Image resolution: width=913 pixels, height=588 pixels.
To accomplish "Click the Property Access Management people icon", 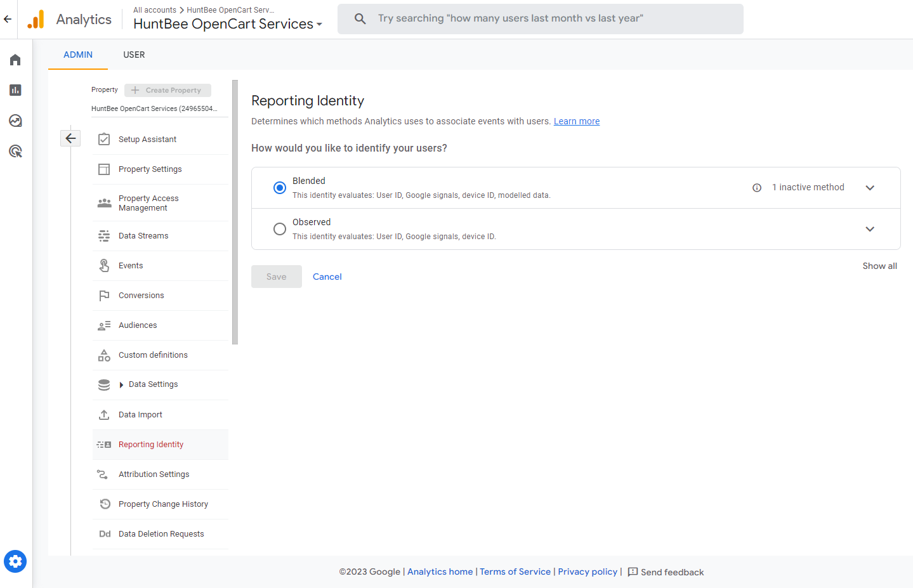I will coord(104,203).
